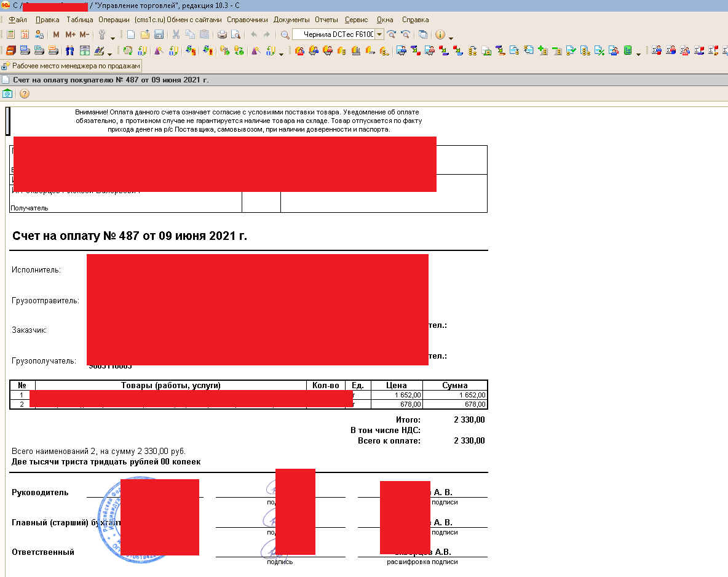
Task: Click the Print printer icon
Action: 223,34
